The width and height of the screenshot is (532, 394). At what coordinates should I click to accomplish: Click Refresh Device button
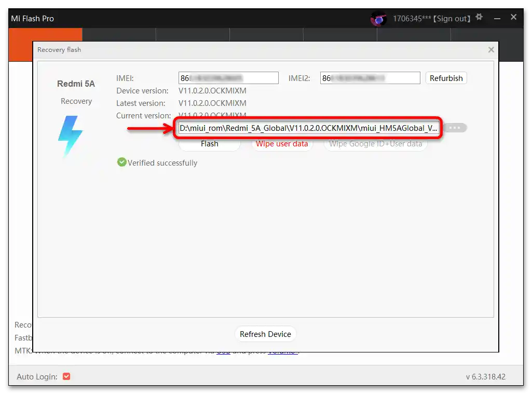[265, 334]
